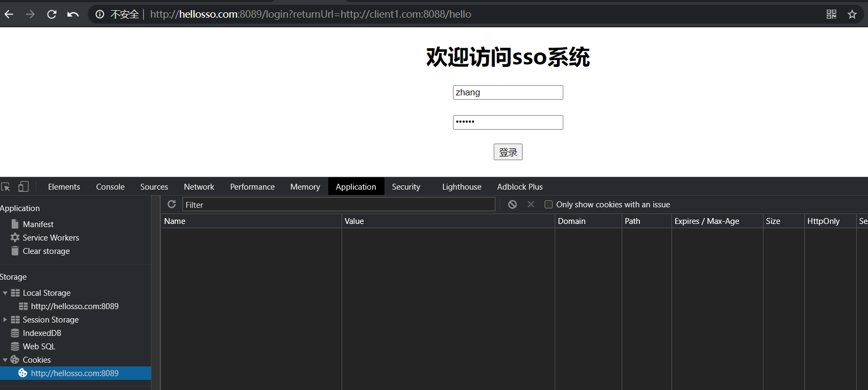Sort cookies by the Domain column header
This screenshot has width=868, height=390.
click(588, 221)
